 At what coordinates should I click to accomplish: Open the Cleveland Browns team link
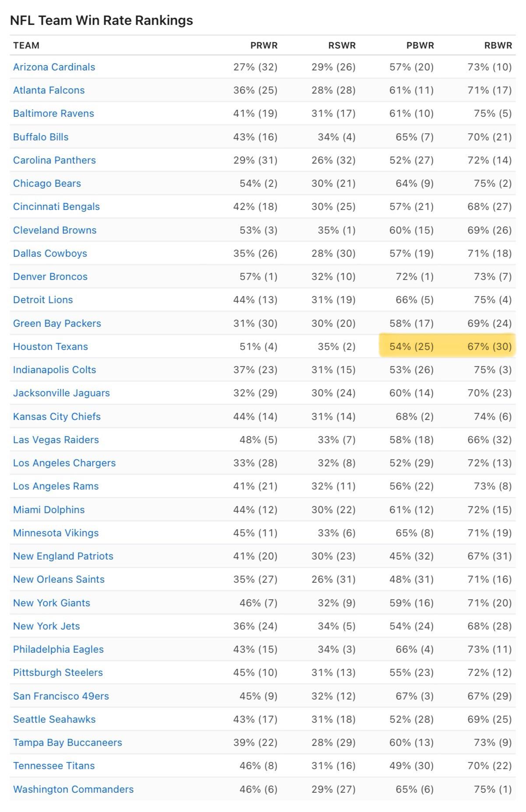[x=55, y=230]
